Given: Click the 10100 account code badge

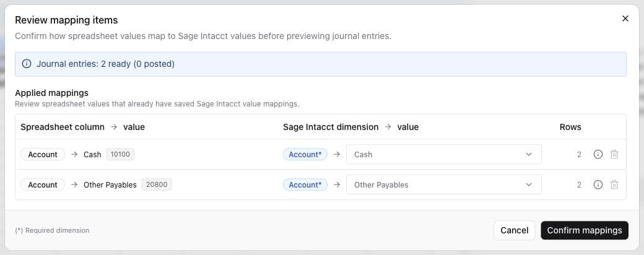Looking at the screenshot, I should click(x=120, y=154).
